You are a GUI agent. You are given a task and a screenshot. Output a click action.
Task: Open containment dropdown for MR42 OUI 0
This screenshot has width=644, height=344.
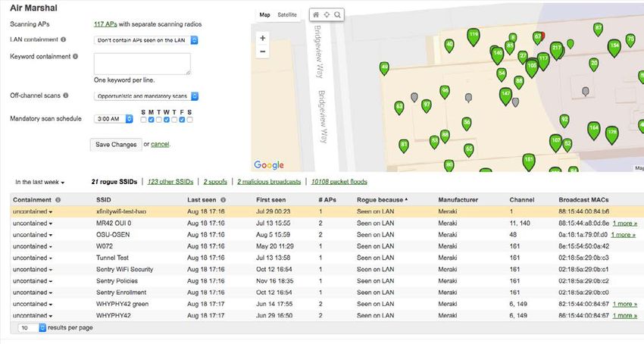33,224
